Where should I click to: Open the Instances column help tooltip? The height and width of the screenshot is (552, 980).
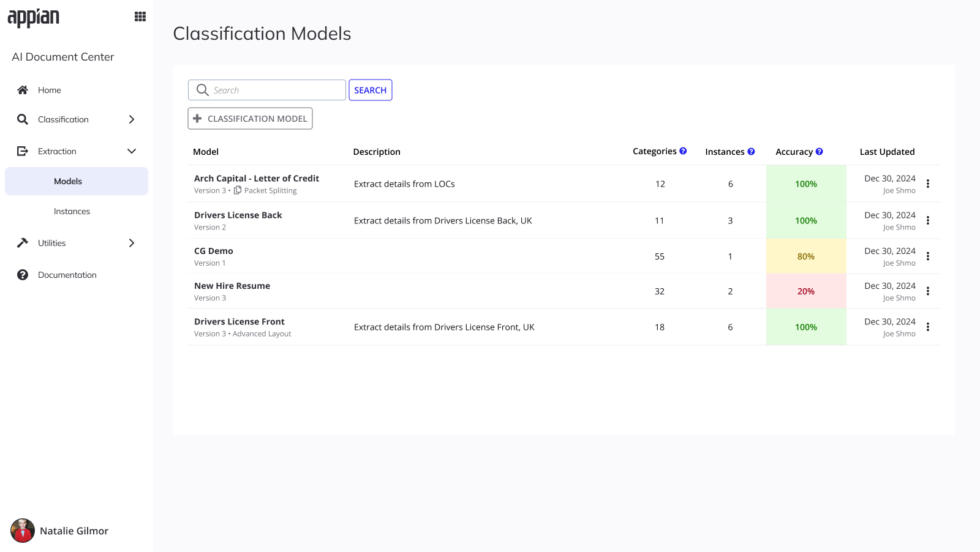coord(751,151)
